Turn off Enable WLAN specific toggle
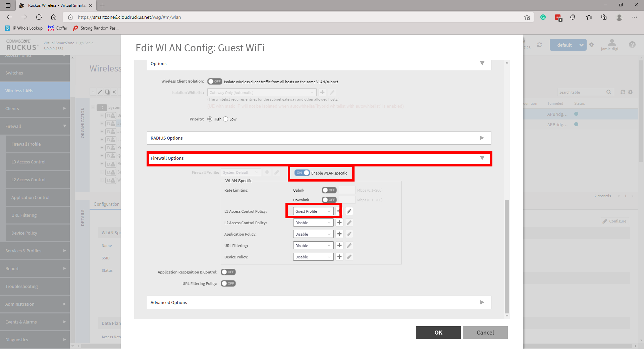This screenshot has width=644, height=349. (302, 173)
